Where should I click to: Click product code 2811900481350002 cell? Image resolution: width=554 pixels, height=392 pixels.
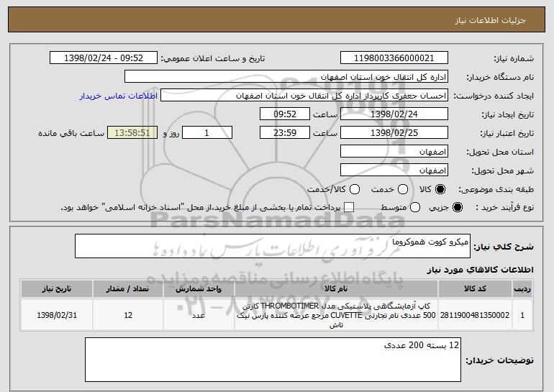point(475,315)
